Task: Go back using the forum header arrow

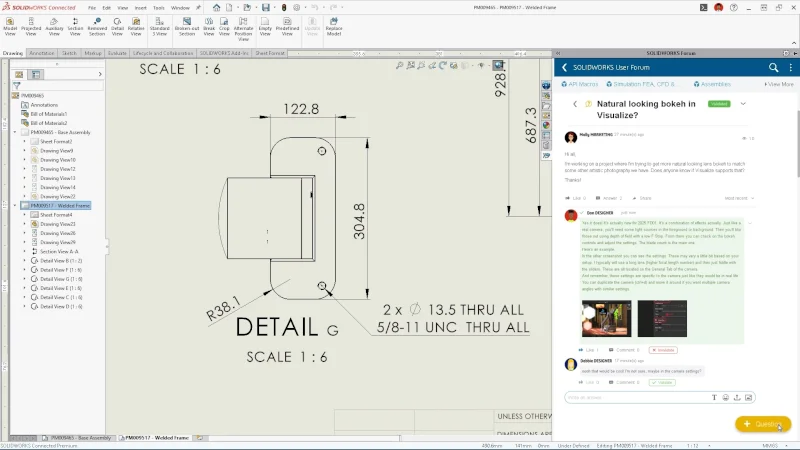Action: click(564, 67)
